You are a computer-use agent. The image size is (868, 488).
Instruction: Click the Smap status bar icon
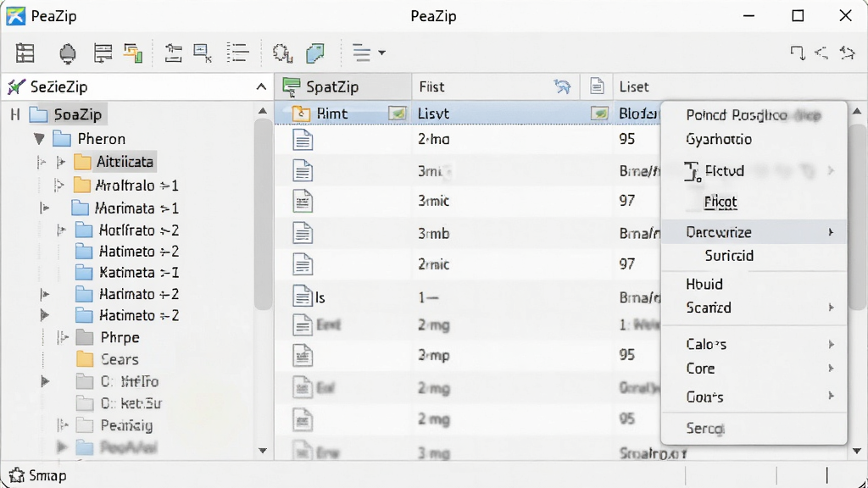tap(17, 475)
